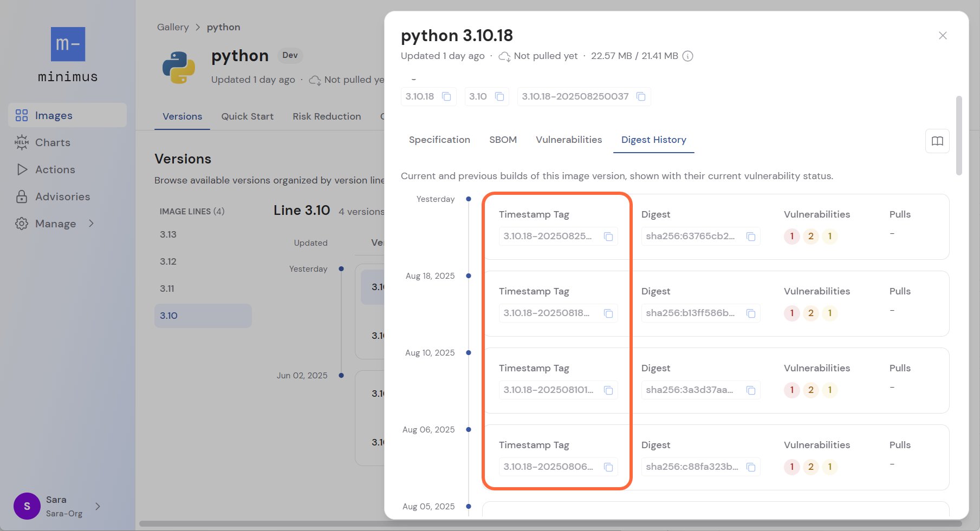Click the horizontal scrollbar at bottom
The width and height of the screenshot is (980, 531).
click(550, 523)
